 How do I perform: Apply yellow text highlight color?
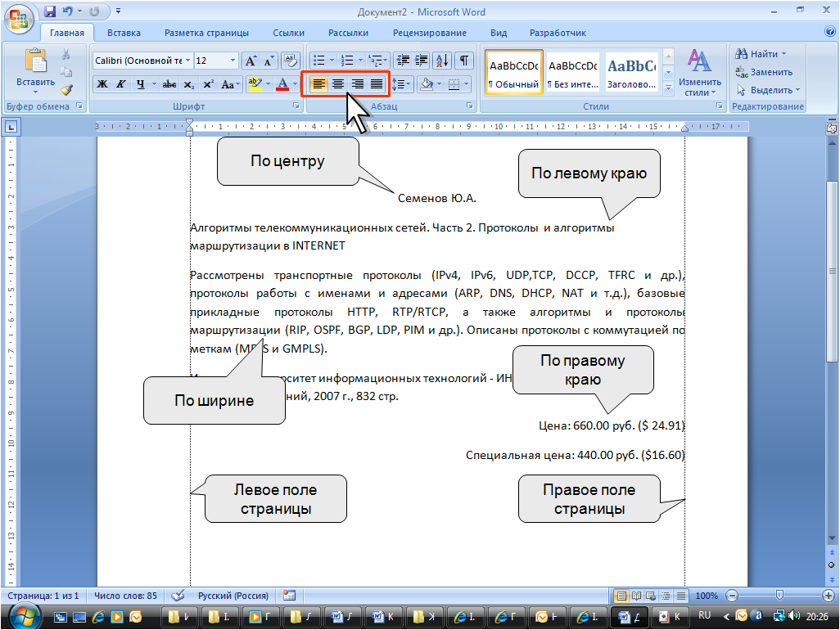[255, 84]
